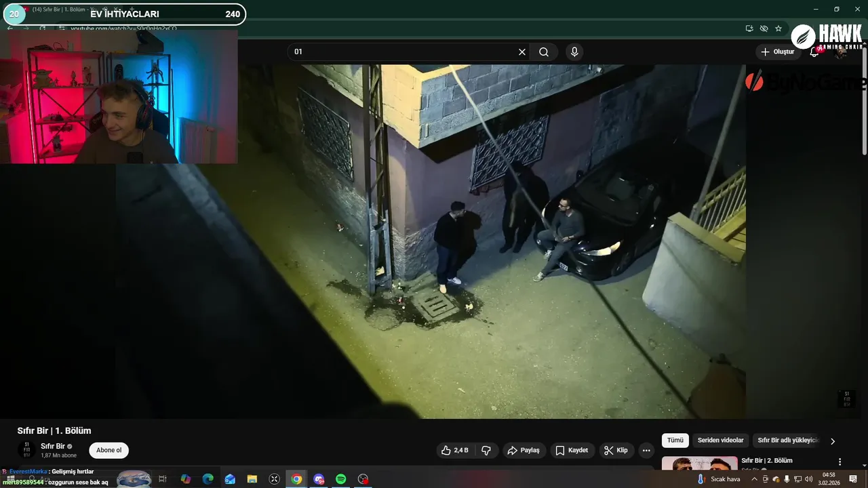868x488 pixels.
Task: Open the Sıfır Bir 2. Bölüm thumbnail
Action: pos(700,464)
